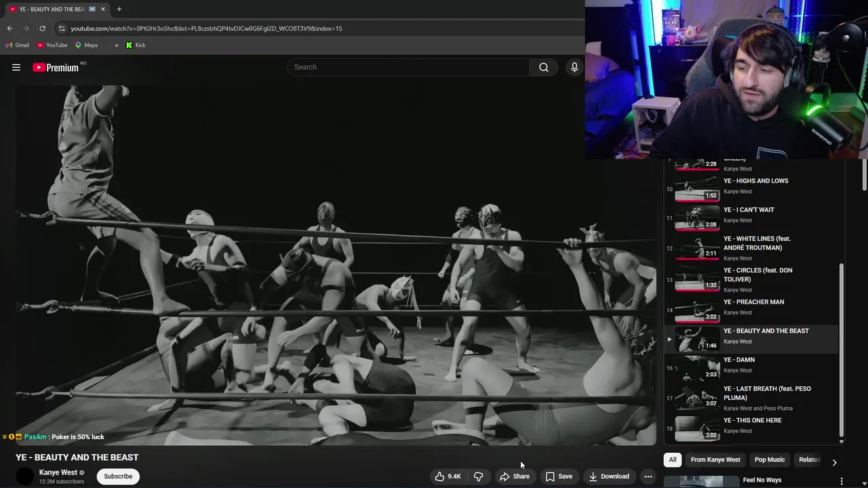
Task: Start voice search with microphone icon
Action: pos(574,67)
